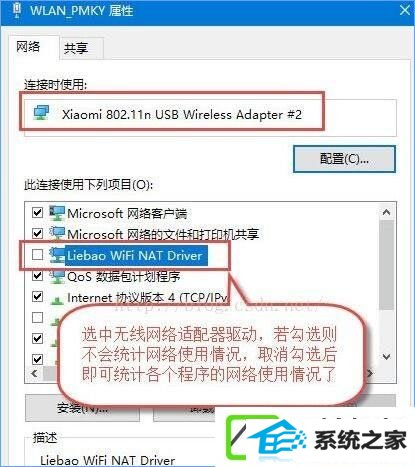Click the Xiaomi wireless adapter network icon
The height and width of the screenshot is (467, 415).
tap(41, 113)
